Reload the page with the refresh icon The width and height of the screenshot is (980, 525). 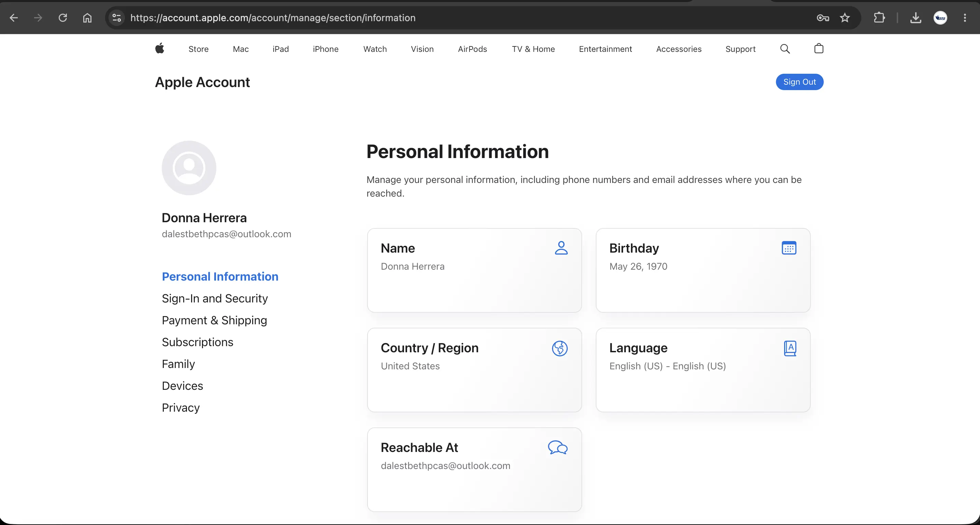[x=63, y=18]
